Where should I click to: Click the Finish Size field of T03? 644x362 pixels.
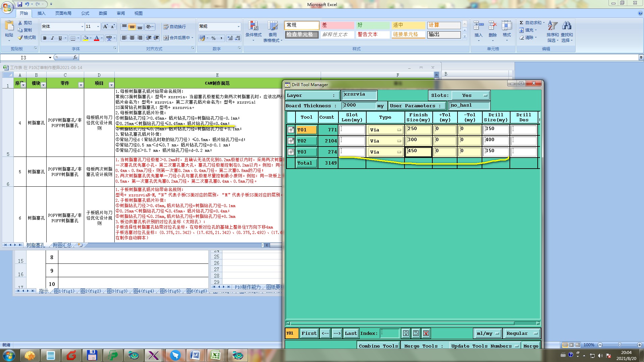coord(418,152)
